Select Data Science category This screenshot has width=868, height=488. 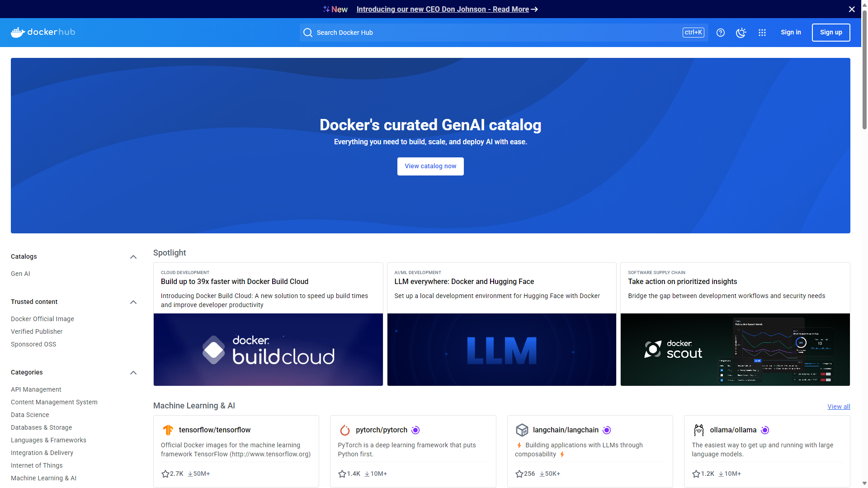(30, 415)
